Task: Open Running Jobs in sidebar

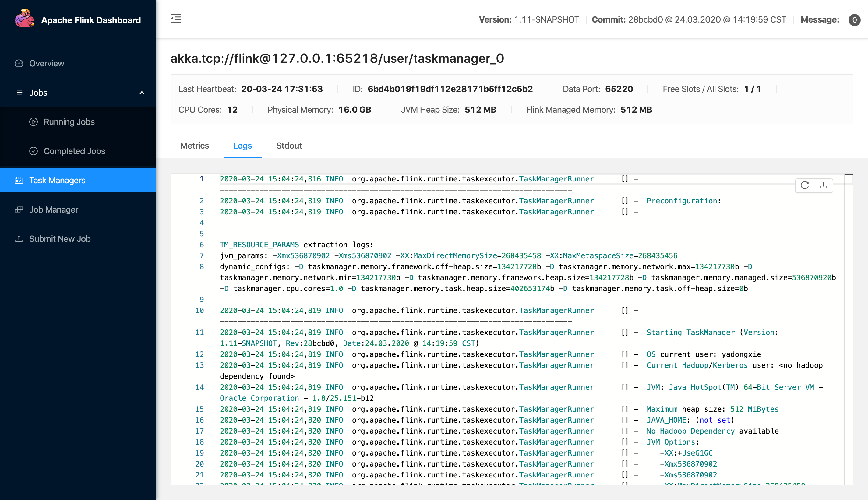Action: point(69,122)
